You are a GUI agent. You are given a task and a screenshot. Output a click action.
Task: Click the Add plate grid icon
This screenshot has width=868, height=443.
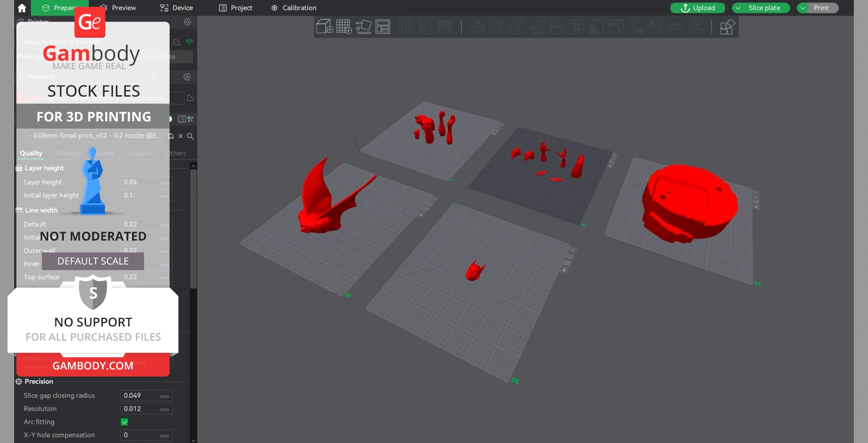click(x=344, y=27)
